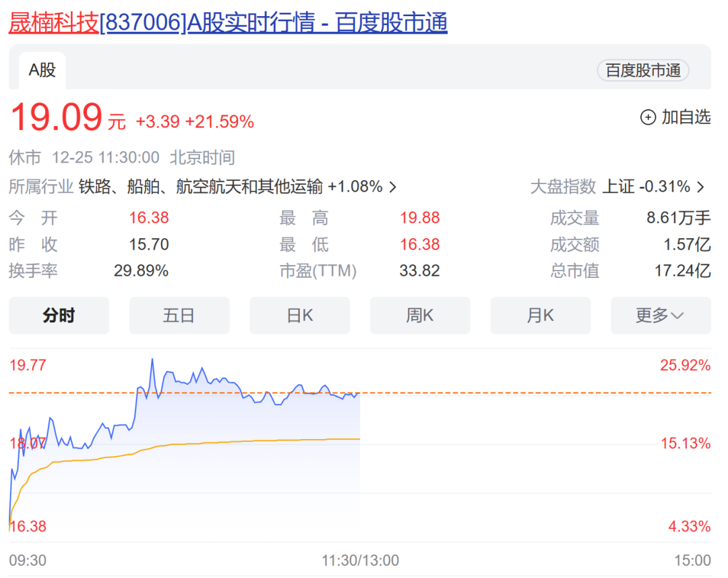Click the chart axis label 25.92%
The height and width of the screenshot is (578, 728).
[686, 365]
